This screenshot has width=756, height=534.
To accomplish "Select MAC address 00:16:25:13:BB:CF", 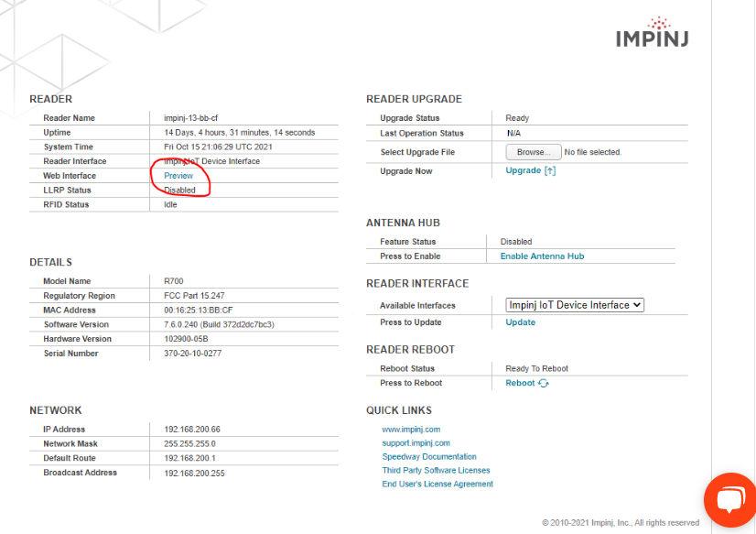I will click(x=199, y=310).
